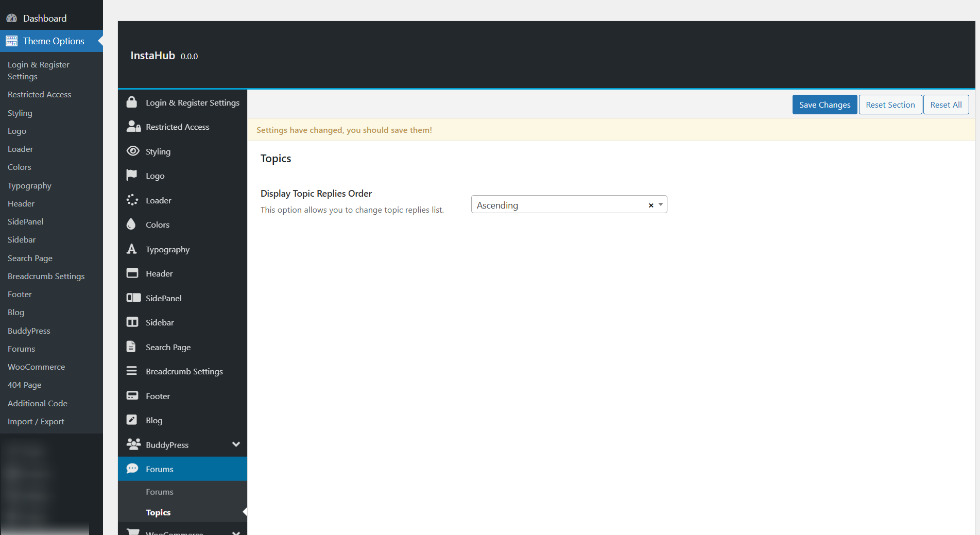The image size is (980, 535).
Task: Click the Reset All button
Action: pyautogui.click(x=945, y=105)
